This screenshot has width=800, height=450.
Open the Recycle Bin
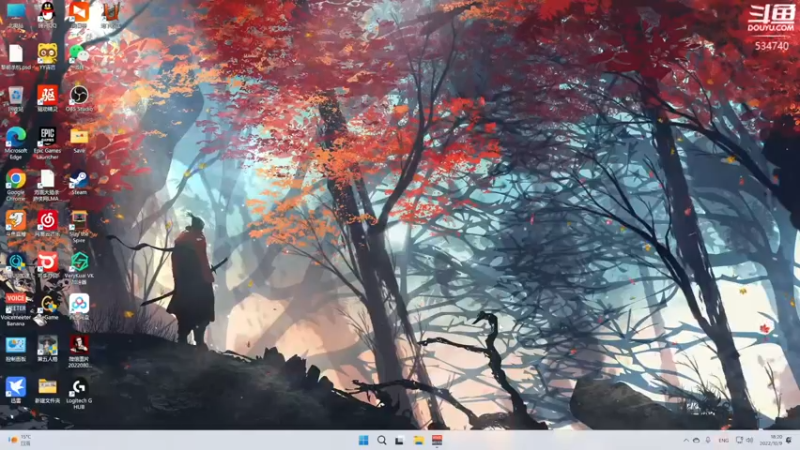pos(16,97)
